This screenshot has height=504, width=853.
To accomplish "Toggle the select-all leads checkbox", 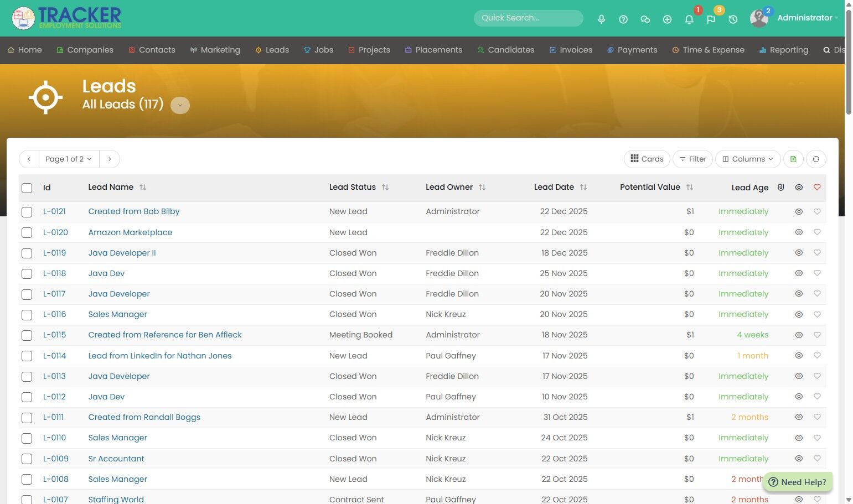I will click(27, 188).
